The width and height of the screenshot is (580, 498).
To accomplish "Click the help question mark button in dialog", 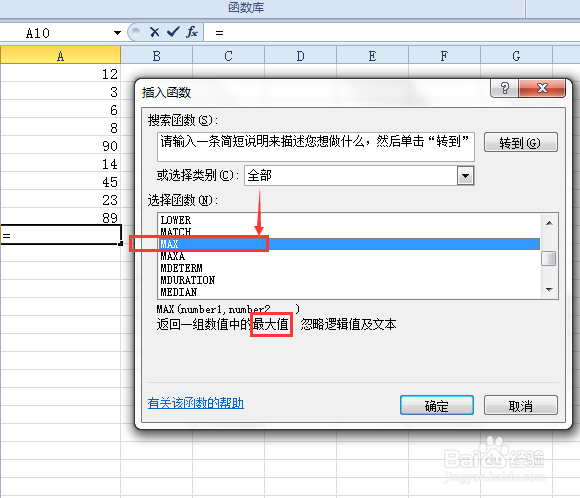I will click(x=505, y=88).
